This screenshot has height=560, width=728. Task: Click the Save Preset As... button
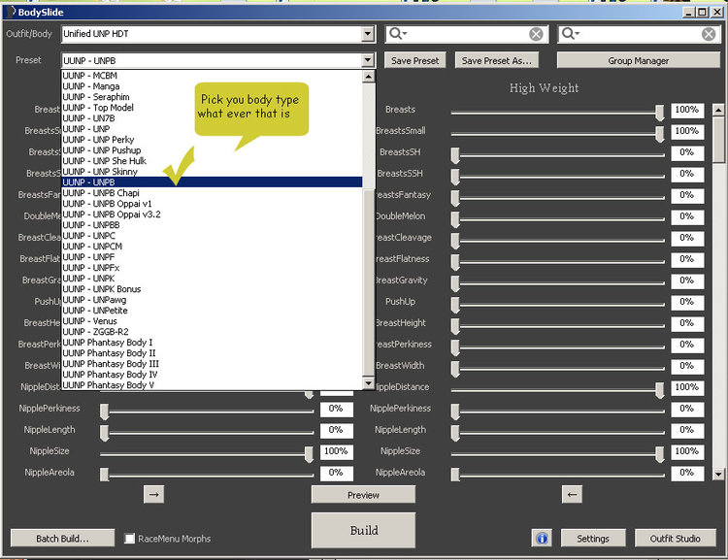(496, 60)
